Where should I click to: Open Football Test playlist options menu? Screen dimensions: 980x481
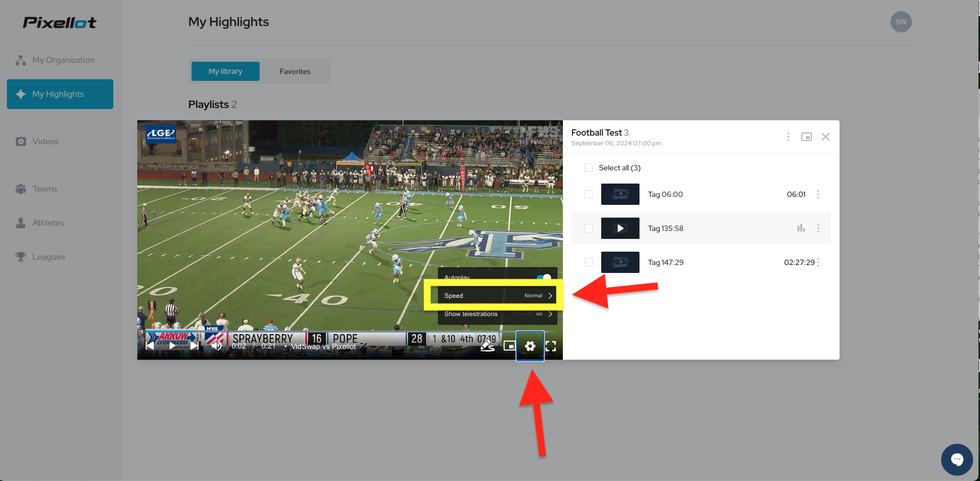tap(788, 137)
